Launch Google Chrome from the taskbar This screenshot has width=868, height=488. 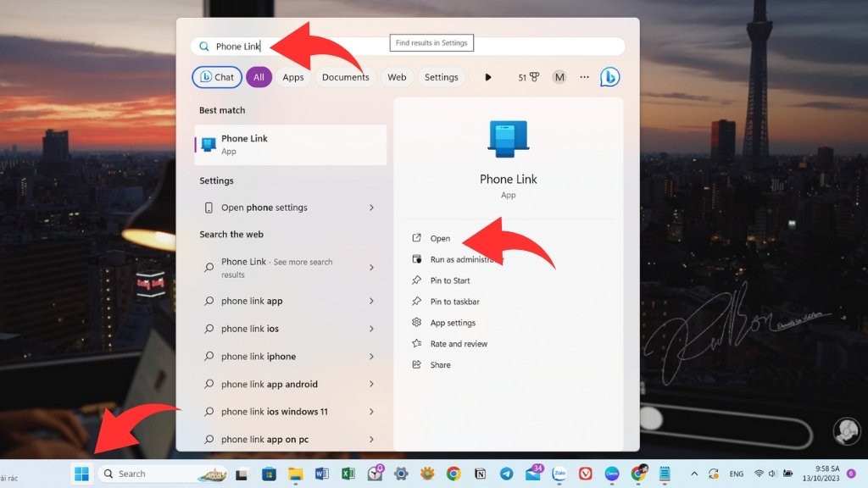pyautogui.click(x=452, y=474)
